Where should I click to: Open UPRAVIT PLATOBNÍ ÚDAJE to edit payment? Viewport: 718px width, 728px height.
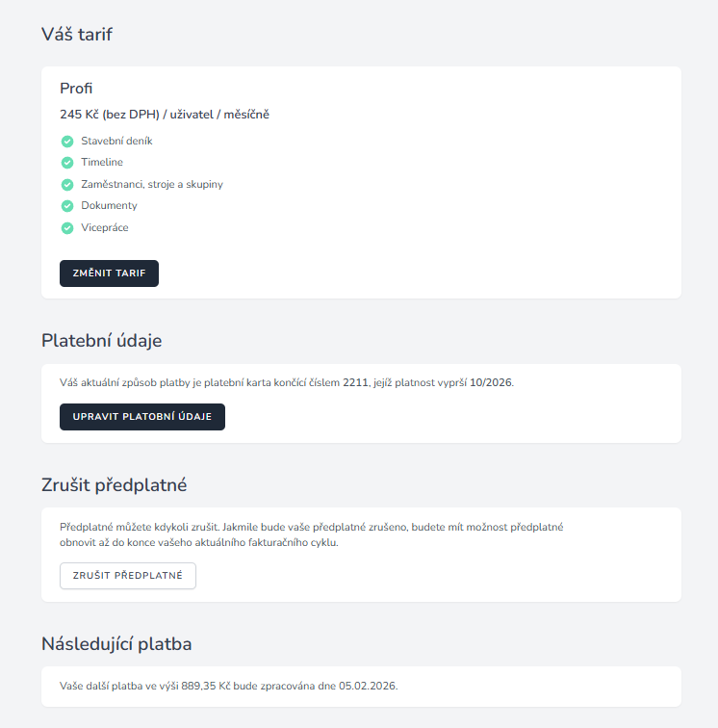(x=142, y=417)
